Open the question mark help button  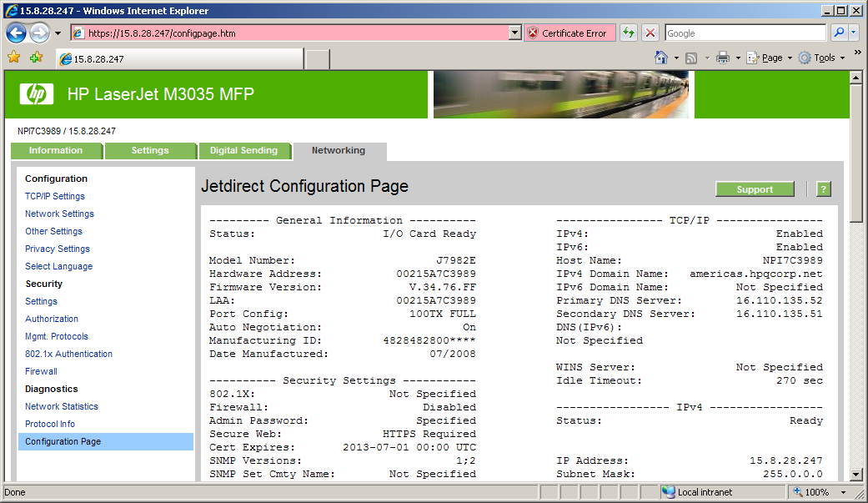point(823,189)
